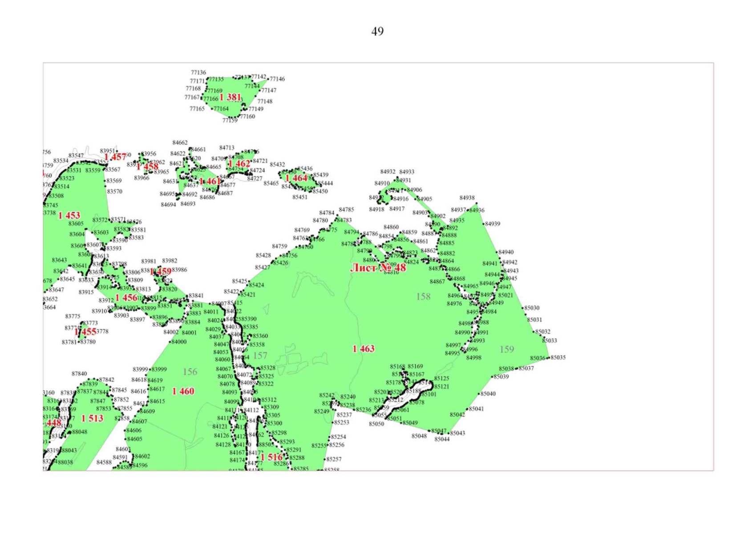This screenshot has height=534, width=756.
Task: Select the parcel labeled 1 460
Action: (183, 391)
